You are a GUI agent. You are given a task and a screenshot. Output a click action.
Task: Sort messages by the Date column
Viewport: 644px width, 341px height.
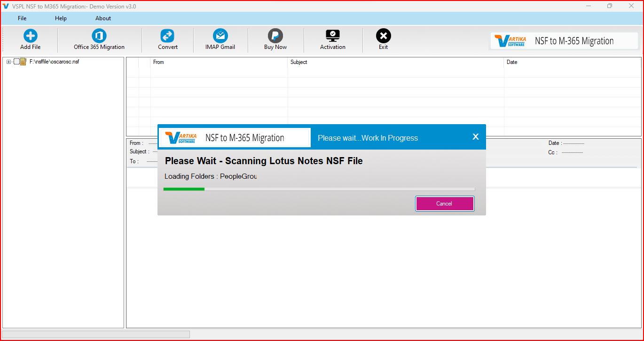(572, 62)
